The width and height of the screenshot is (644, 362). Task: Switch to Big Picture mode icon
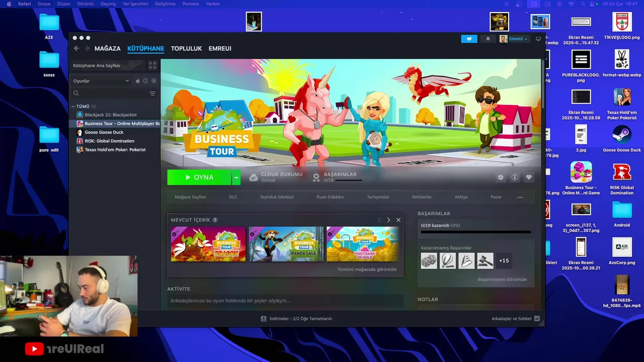coord(538,39)
